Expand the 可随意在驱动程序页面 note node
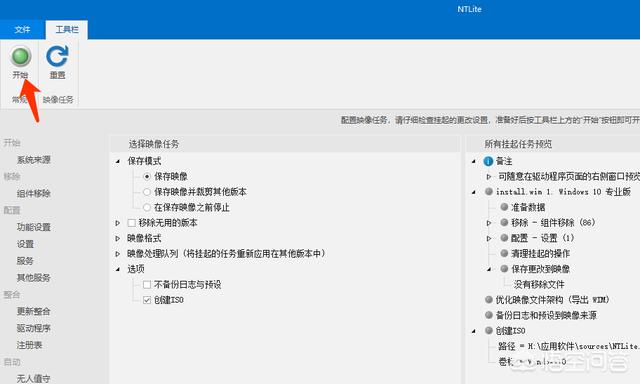The image size is (640, 384). (x=489, y=177)
